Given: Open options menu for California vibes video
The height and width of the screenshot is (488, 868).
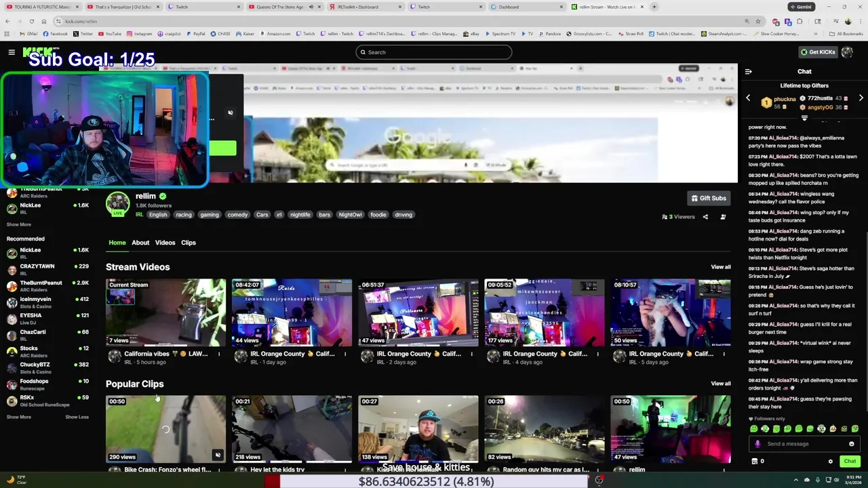Looking at the screenshot, I should pos(218,354).
